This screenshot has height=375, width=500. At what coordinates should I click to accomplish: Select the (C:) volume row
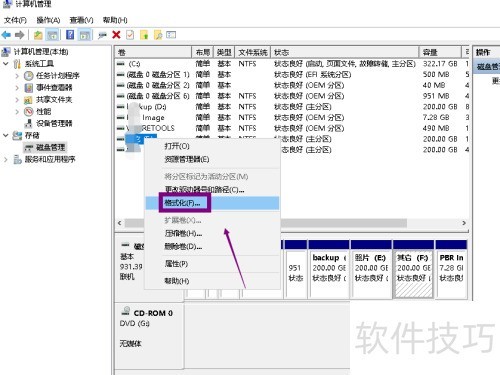292,64
